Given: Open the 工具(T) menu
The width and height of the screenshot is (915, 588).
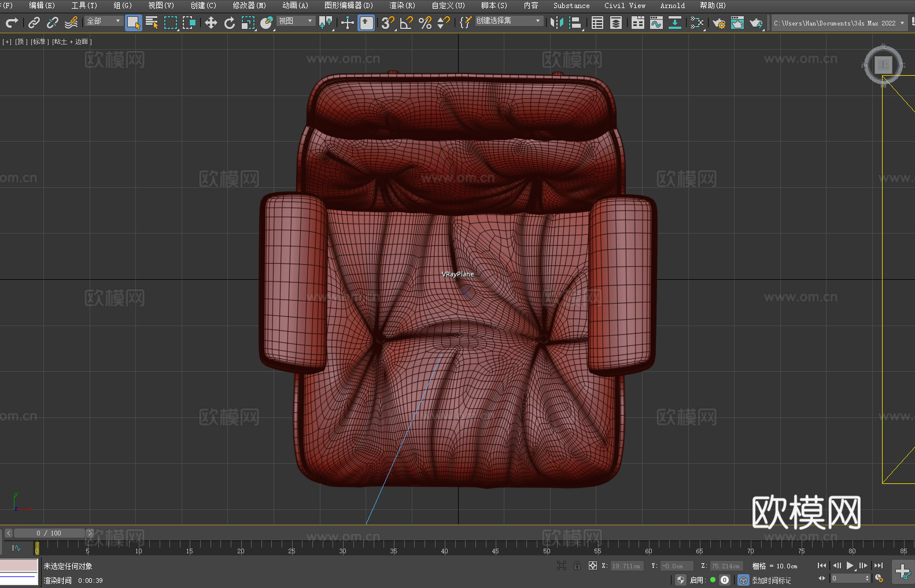Looking at the screenshot, I should coord(84,5).
